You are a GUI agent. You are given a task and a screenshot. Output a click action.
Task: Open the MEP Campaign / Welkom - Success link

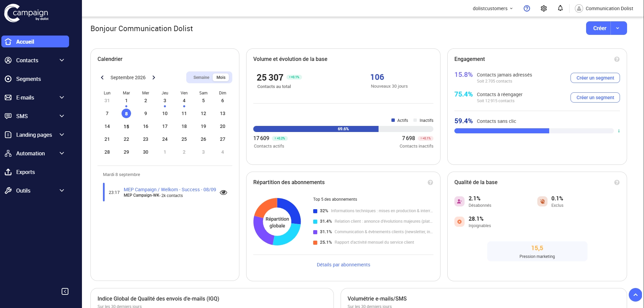[x=170, y=190]
